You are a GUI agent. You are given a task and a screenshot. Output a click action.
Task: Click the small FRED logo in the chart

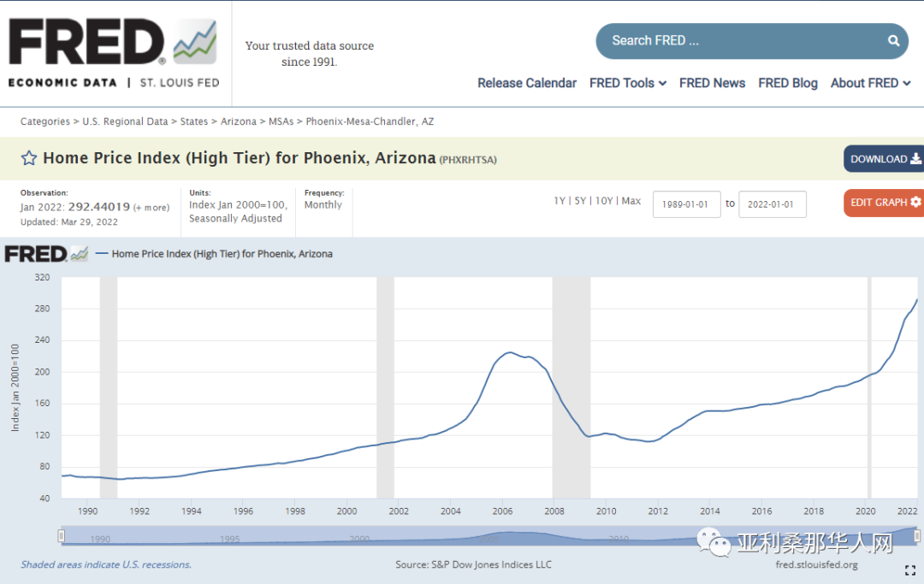click(46, 254)
